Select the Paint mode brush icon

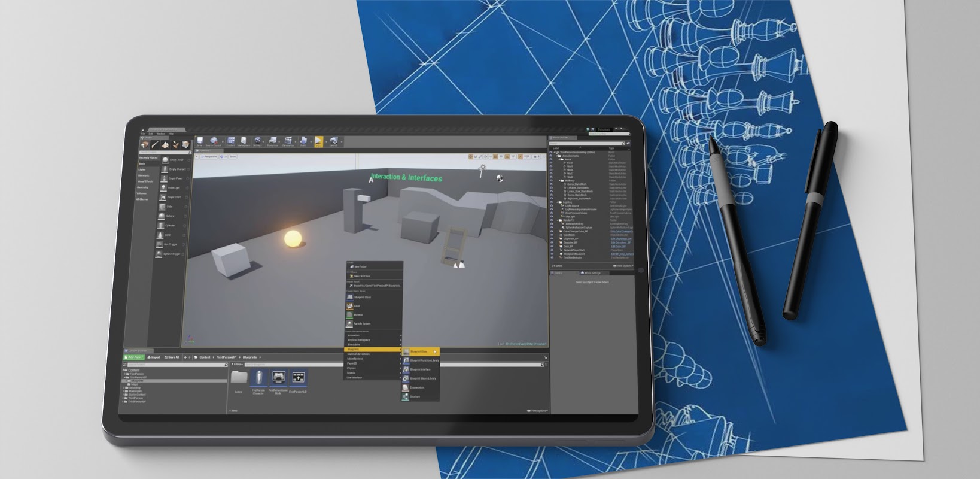pos(155,145)
